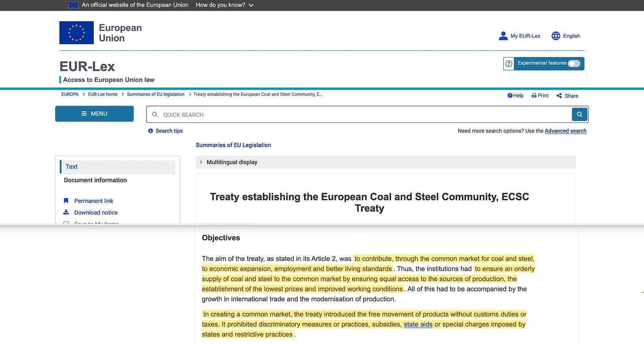Click the Download notice arrow icon
The height and width of the screenshot is (344, 644).
[x=66, y=212]
